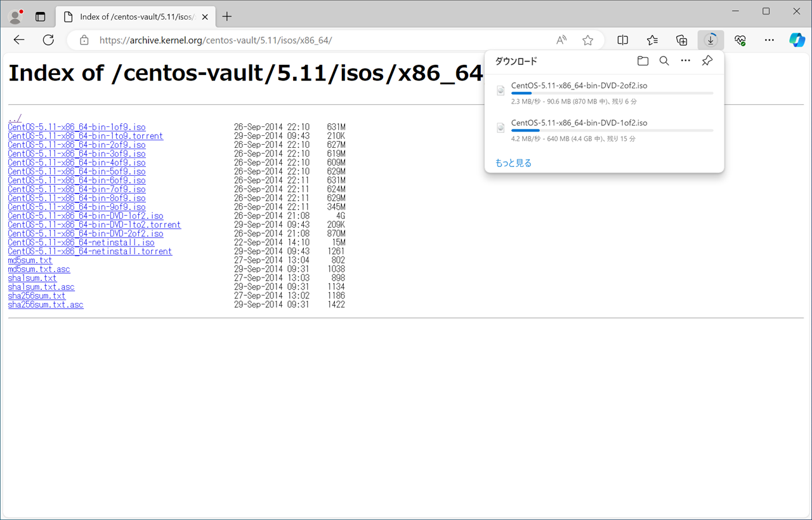
Task: Click 'もっと見る' in downloads panel
Action: pos(513,163)
